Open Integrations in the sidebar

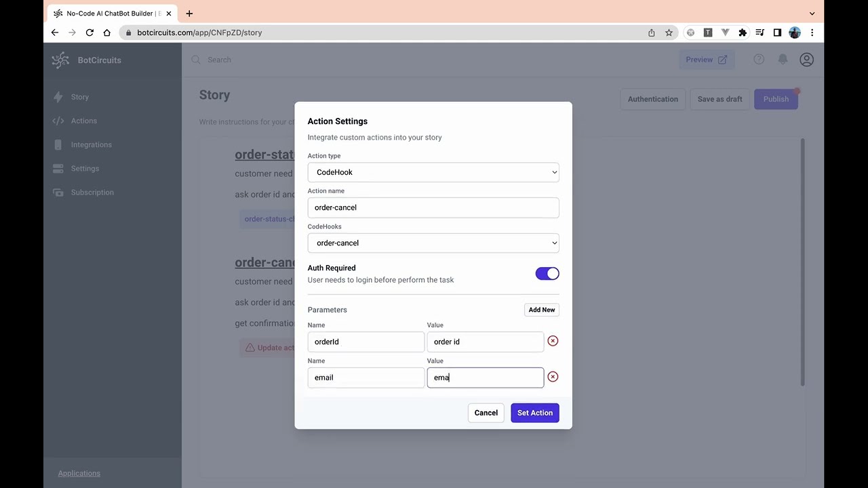[x=91, y=144]
